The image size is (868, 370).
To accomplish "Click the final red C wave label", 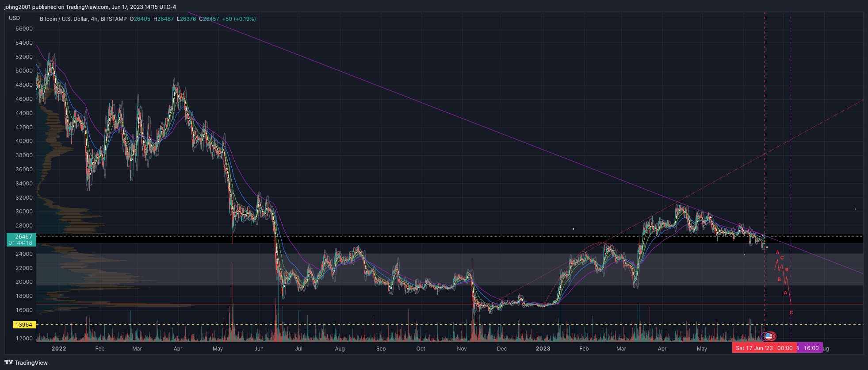I will pyautogui.click(x=791, y=312).
